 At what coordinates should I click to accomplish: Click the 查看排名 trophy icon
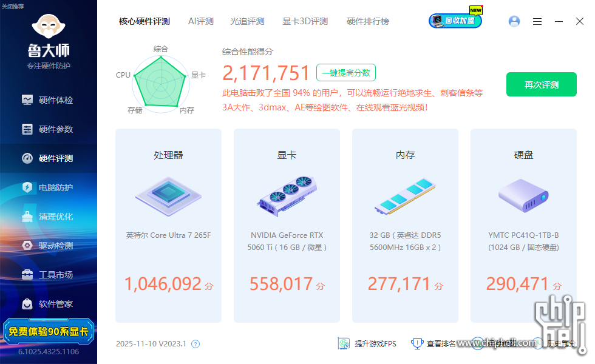coord(417,343)
